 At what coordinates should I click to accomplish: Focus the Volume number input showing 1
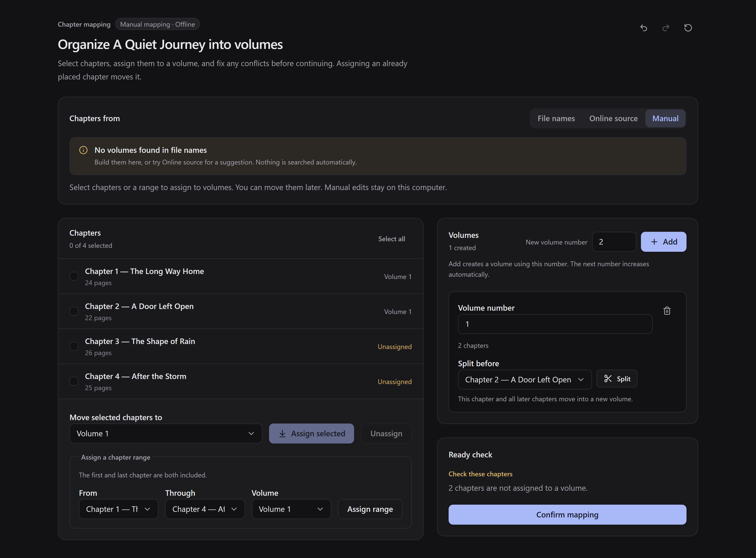pos(555,324)
